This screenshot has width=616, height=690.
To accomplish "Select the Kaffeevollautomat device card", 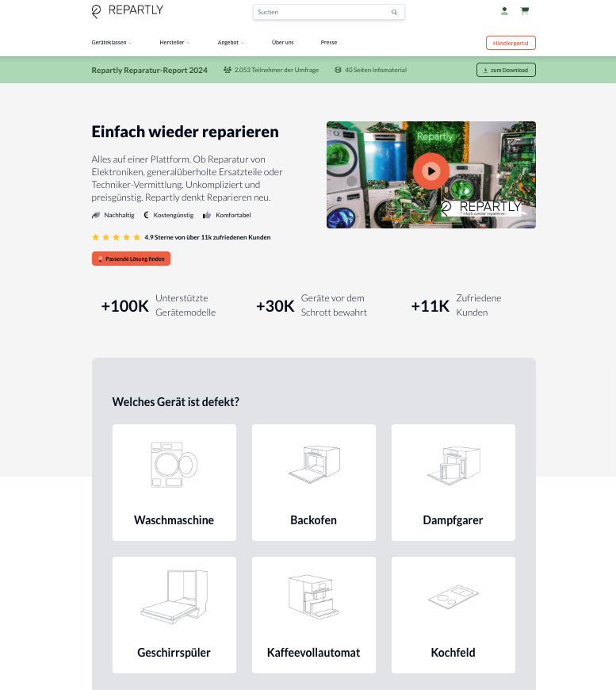I will click(314, 615).
